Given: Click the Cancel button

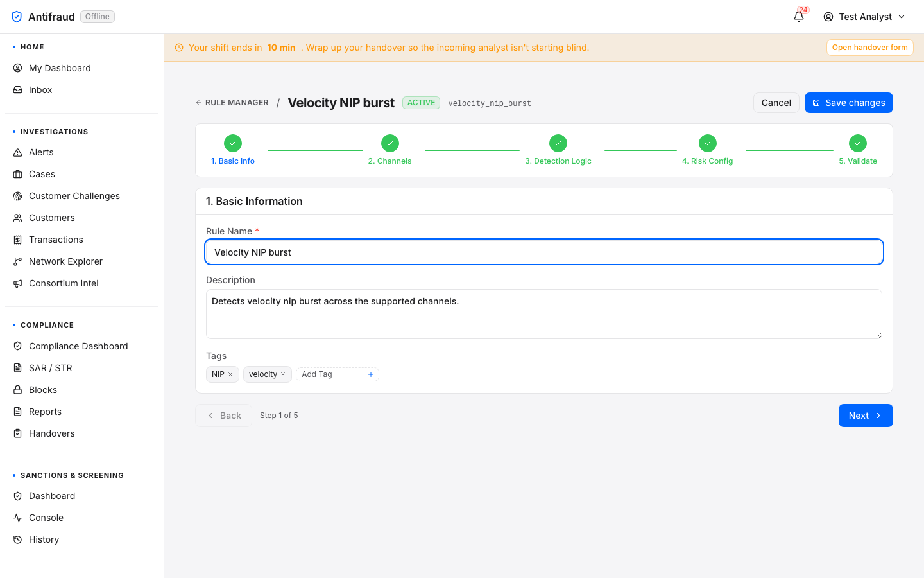Looking at the screenshot, I should (776, 103).
